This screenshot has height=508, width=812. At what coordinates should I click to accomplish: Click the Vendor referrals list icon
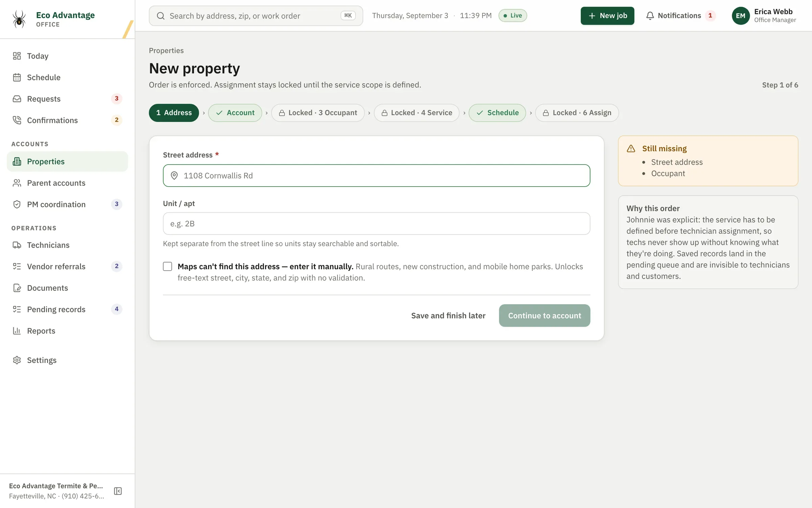(17, 266)
